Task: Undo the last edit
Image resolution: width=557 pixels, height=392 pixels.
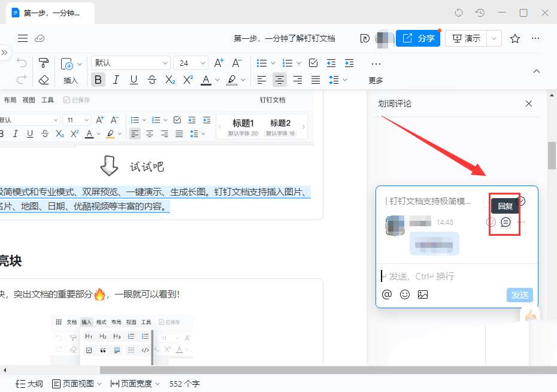Action: click(22, 63)
